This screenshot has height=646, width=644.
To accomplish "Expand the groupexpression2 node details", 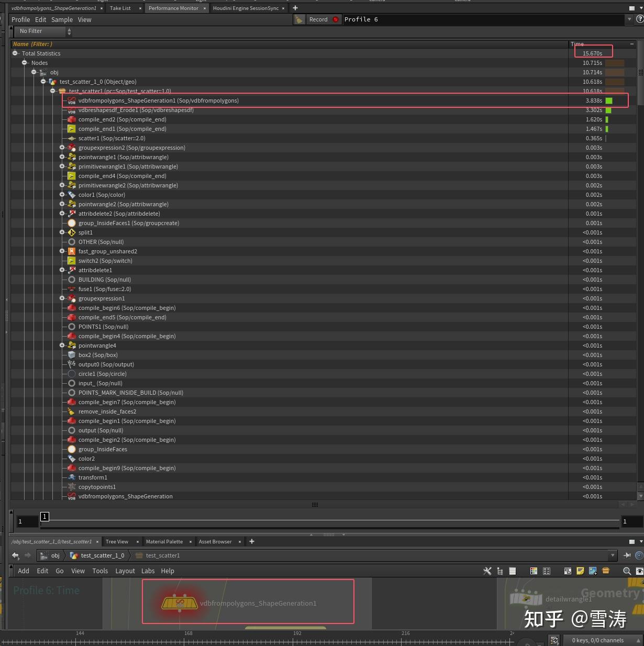I will point(62,148).
